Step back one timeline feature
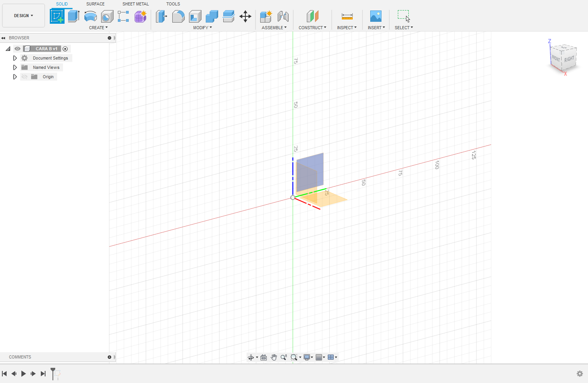The height and width of the screenshot is (383, 588). pyautogui.click(x=14, y=374)
